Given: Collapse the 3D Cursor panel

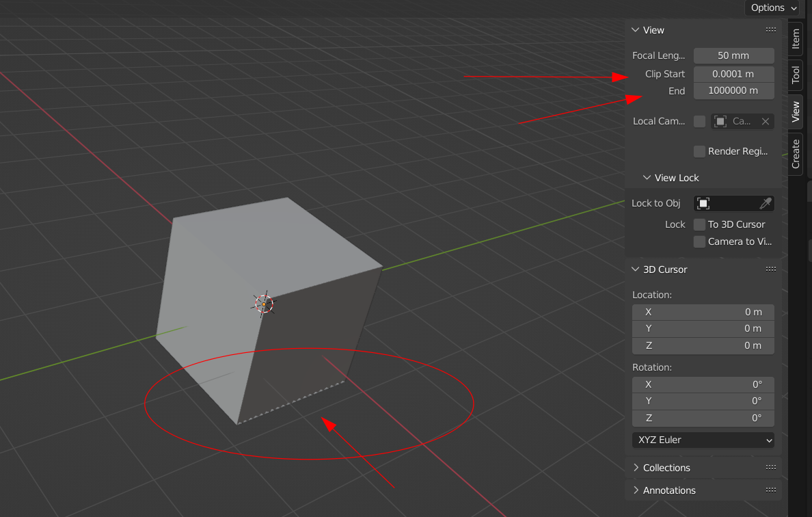Looking at the screenshot, I should (x=636, y=269).
